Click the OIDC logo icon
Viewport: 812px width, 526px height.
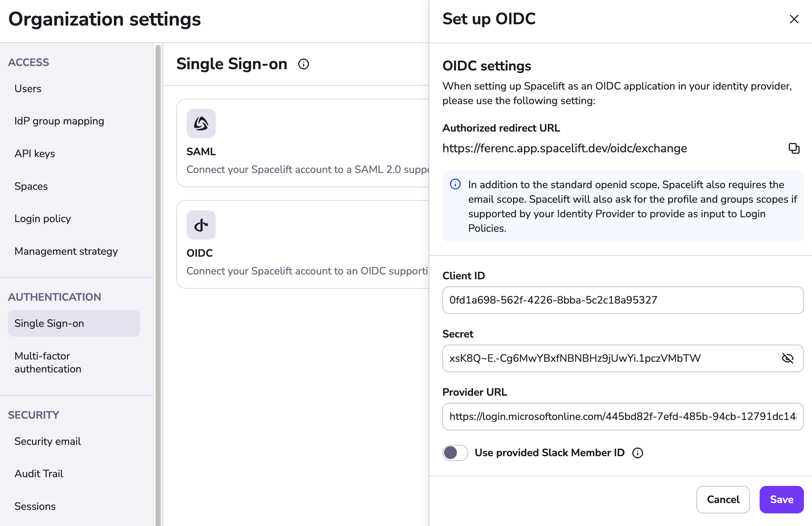[201, 225]
